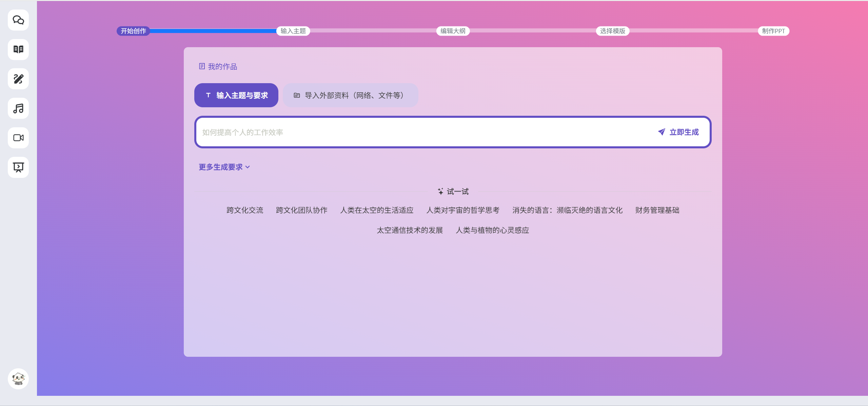Image resolution: width=868 pixels, height=406 pixels.
Task: Choose suggestion 跨文化交流
Action: click(245, 210)
